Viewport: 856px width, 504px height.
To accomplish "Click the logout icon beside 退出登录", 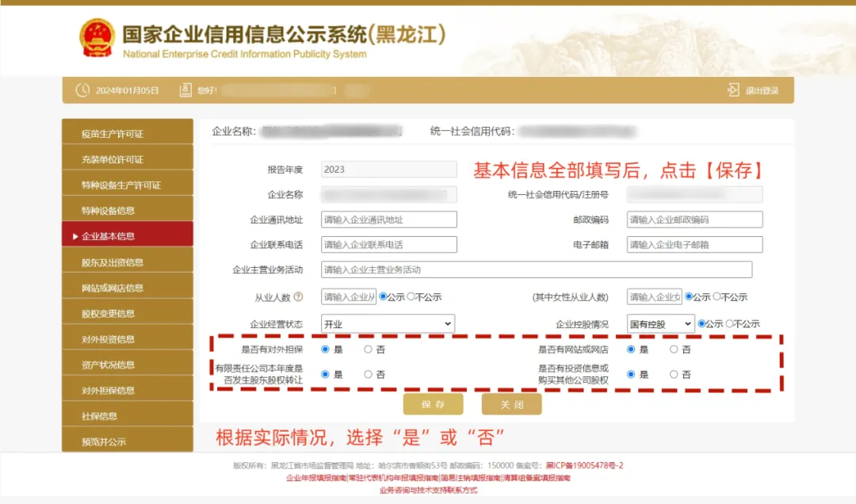I will [x=733, y=90].
